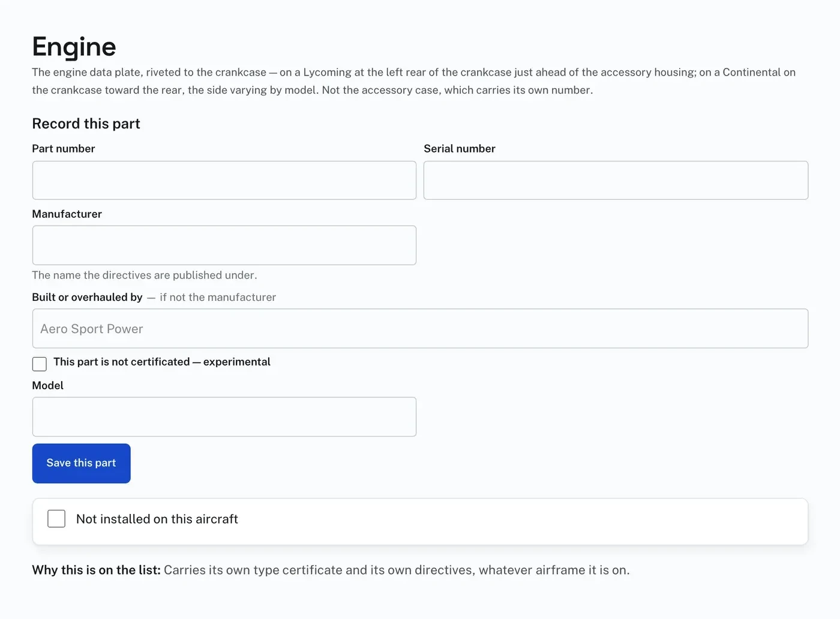Focus the Serial number text box
The height and width of the screenshot is (619, 840).
point(616,180)
